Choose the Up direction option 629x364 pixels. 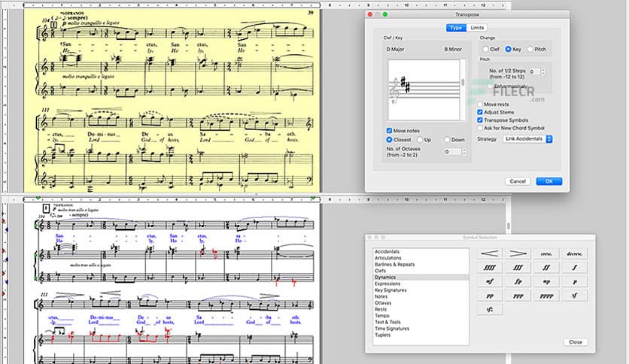pyautogui.click(x=420, y=139)
